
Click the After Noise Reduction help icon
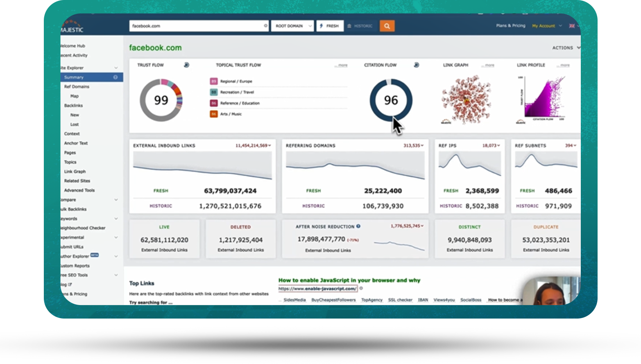point(358,226)
